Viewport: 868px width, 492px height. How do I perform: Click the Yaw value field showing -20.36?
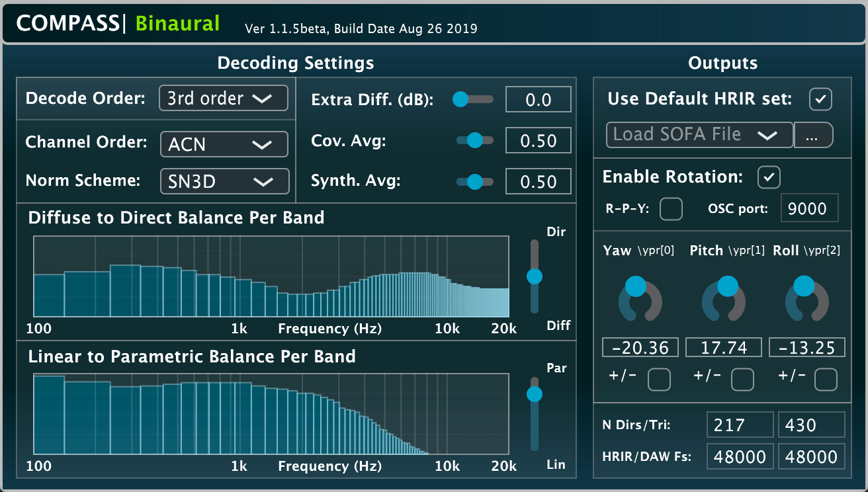pos(640,348)
